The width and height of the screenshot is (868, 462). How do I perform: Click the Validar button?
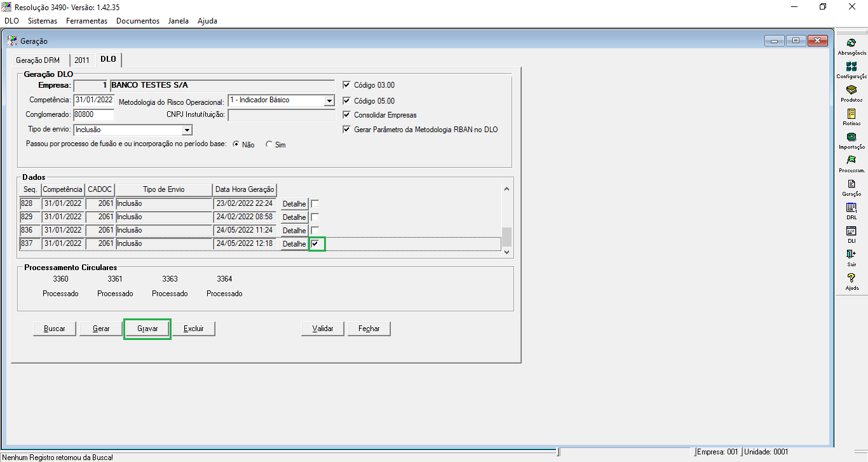pos(323,329)
